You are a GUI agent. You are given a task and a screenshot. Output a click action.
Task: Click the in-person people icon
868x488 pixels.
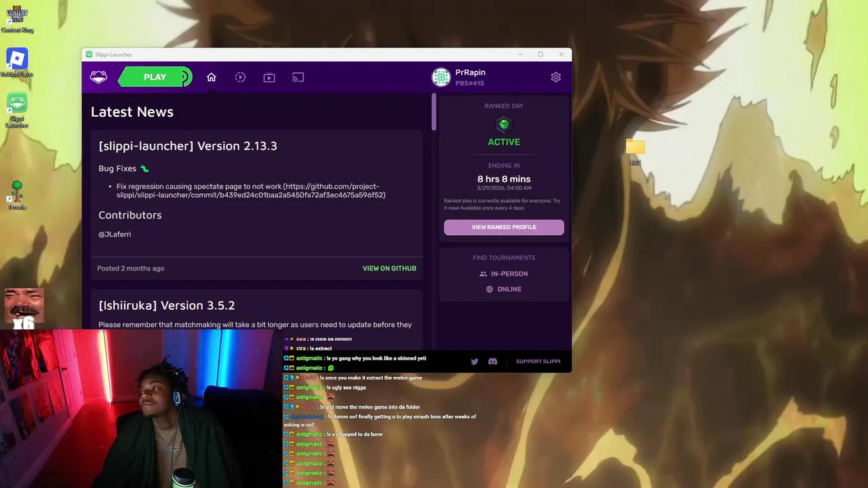[x=483, y=274]
